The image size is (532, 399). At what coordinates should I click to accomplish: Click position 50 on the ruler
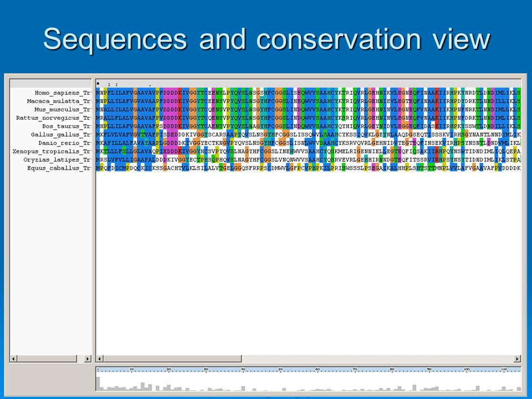(x=280, y=369)
